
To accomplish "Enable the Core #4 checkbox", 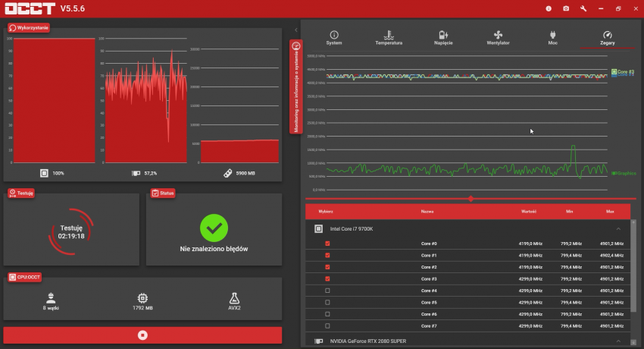I will pos(327,291).
